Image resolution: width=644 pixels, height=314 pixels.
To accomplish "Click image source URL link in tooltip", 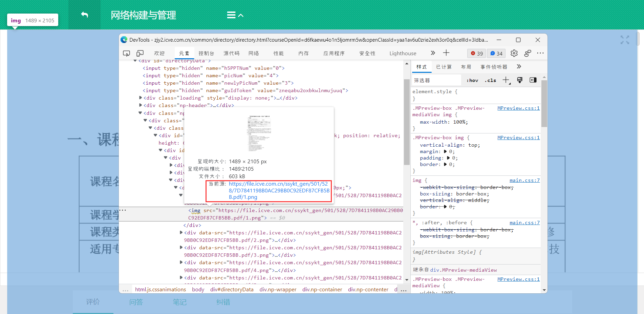I will click(279, 190).
